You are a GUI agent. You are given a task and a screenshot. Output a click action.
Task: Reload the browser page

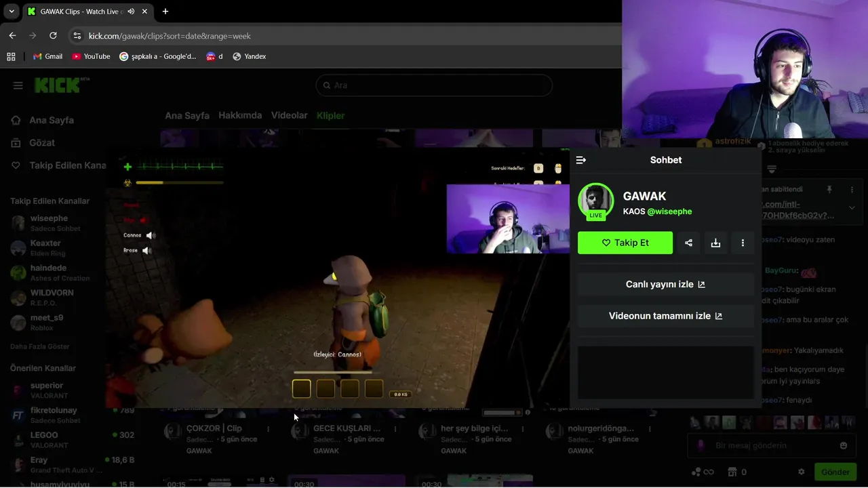(53, 35)
